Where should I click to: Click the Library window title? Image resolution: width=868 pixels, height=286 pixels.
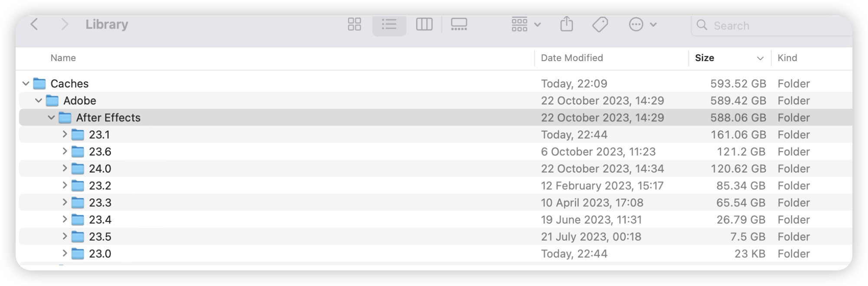[x=107, y=24]
